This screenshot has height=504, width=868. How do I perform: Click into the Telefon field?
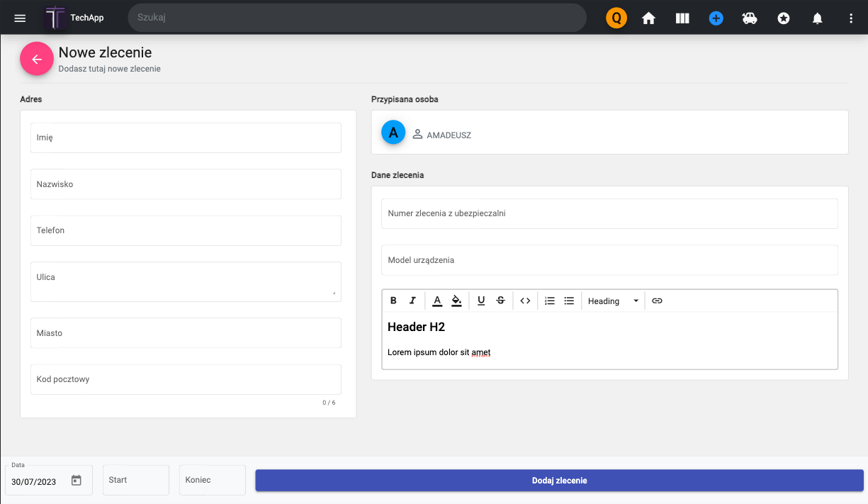click(186, 230)
